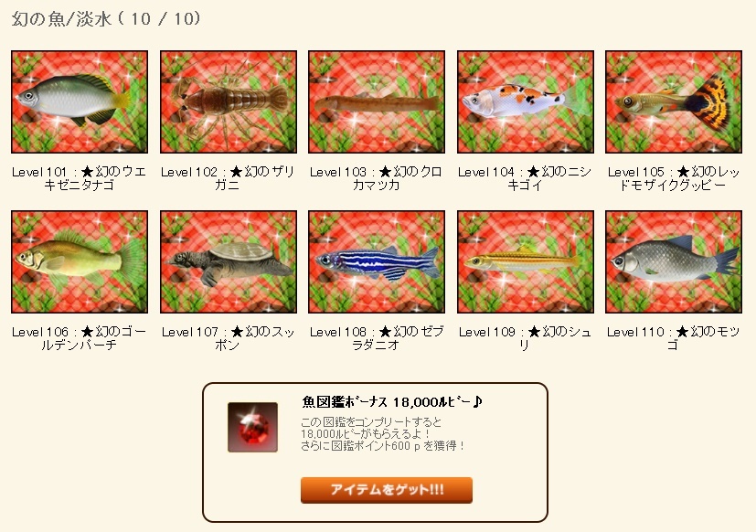Select the Level 102 crayfish ザリガニ picture
The height and width of the screenshot is (532, 756).
229,101
